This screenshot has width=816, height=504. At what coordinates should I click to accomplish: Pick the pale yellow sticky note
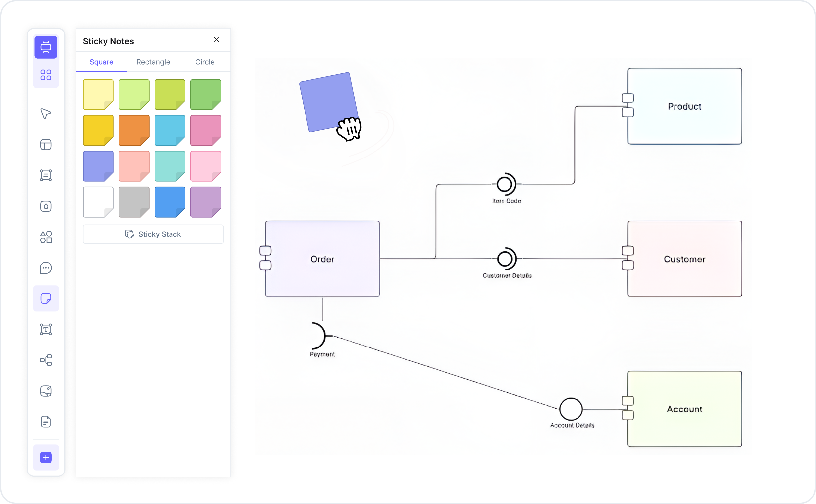click(99, 95)
